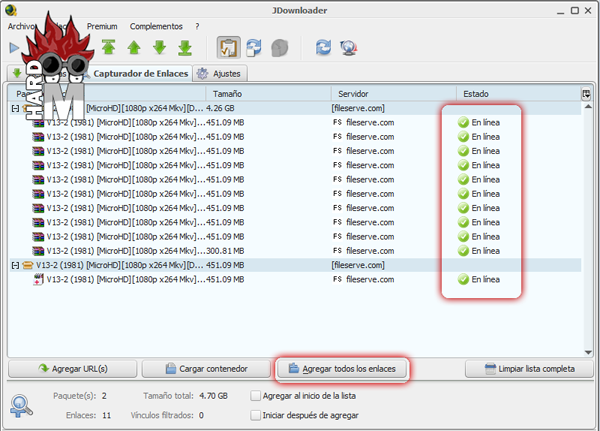Open the Premium menu
Screen dimensions: 600x431
click(102, 26)
